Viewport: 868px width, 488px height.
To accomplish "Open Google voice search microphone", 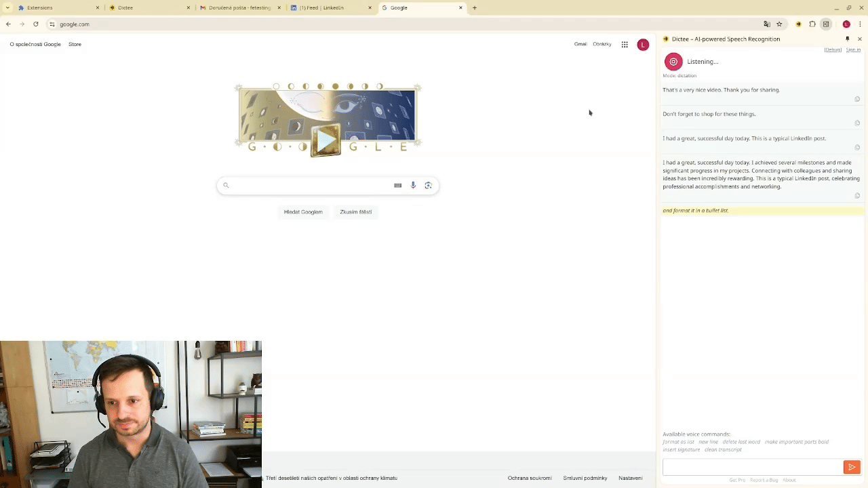I will [x=413, y=185].
